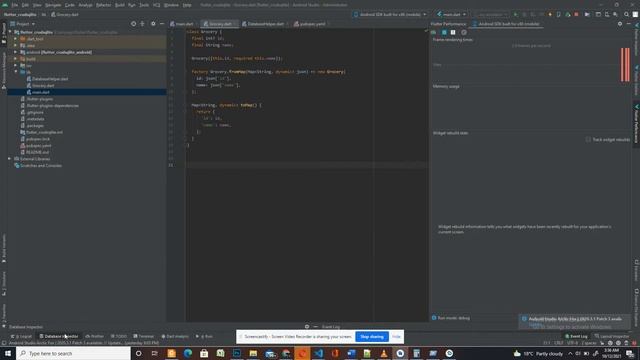The height and width of the screenshot is (360, 640).
Task: Expand the ios folder in project tree
Action: pos(16,65)
